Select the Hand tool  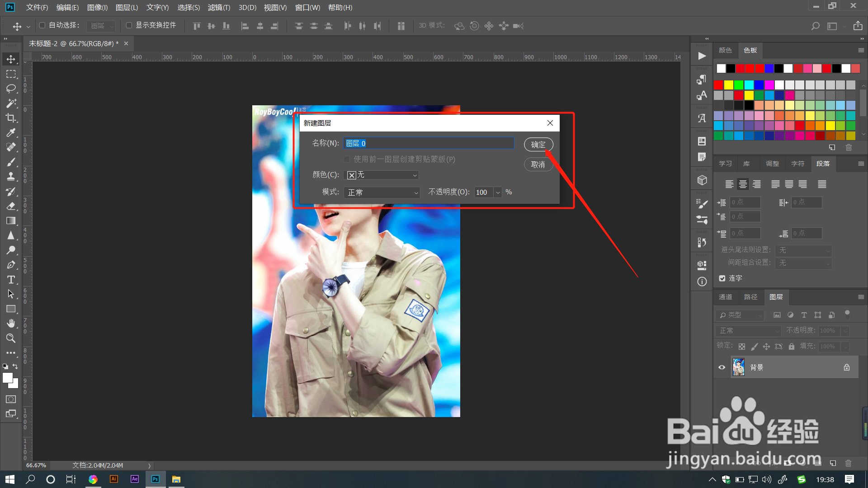[11, 324]
